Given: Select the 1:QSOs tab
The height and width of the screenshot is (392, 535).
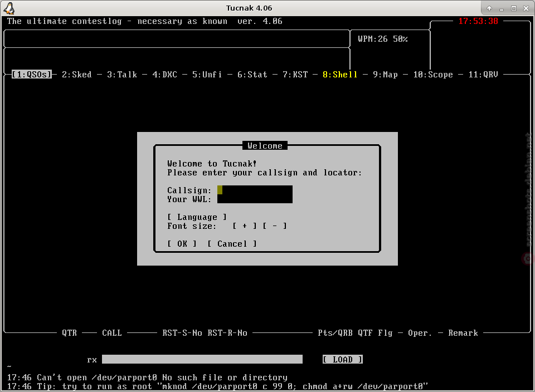Looking at the screenshot, I should 32,74.
